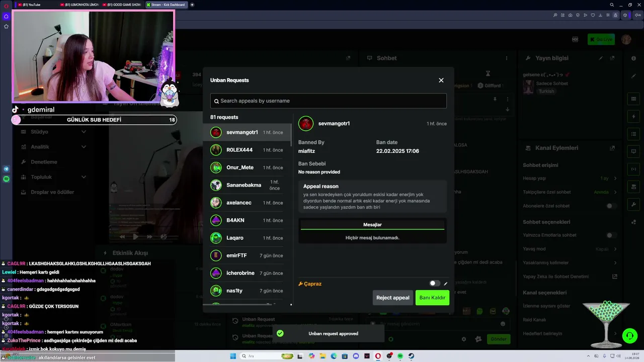The image size is (644, 362).
Task: Click the chat bubble icon in right sidebar
Action: 633,151
